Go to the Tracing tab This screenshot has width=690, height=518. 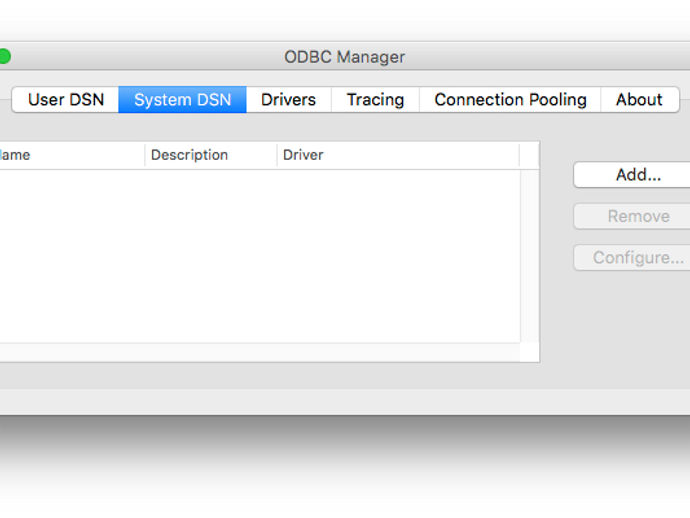[x=375, y=99]
